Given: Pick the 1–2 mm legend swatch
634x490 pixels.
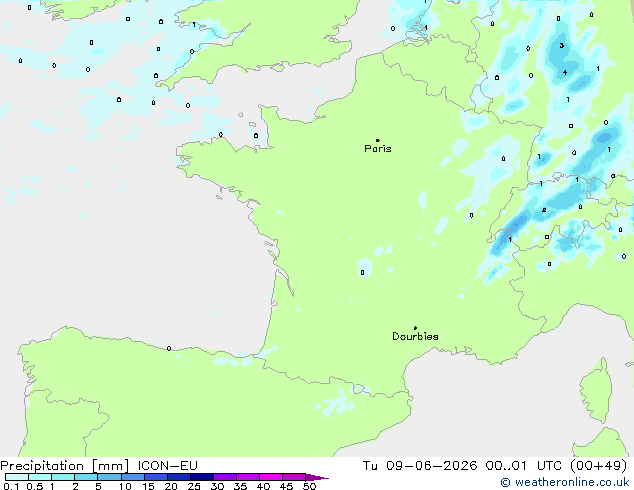Looking at the screenshot, I should coord(63,477).
